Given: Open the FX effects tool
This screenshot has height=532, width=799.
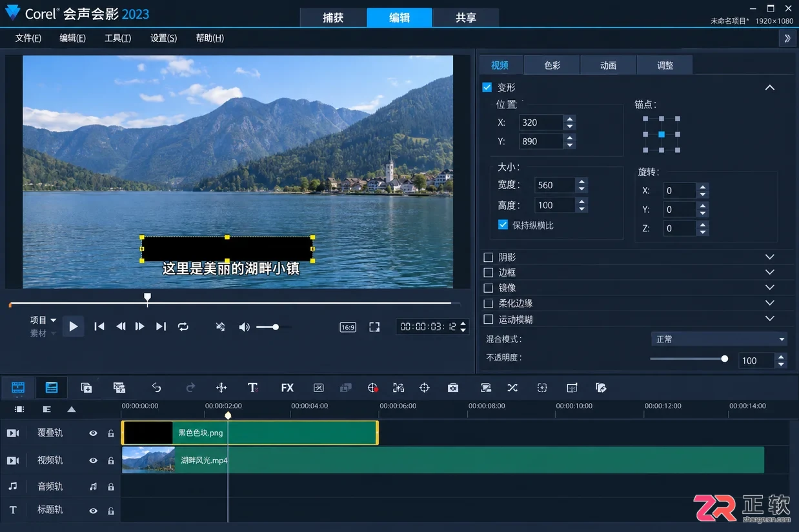Looking at the screenshot, I should 287,388.
